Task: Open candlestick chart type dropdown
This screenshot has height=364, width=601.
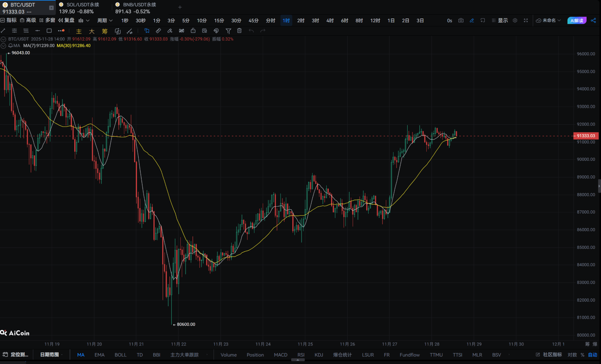Action: [84, 21]
